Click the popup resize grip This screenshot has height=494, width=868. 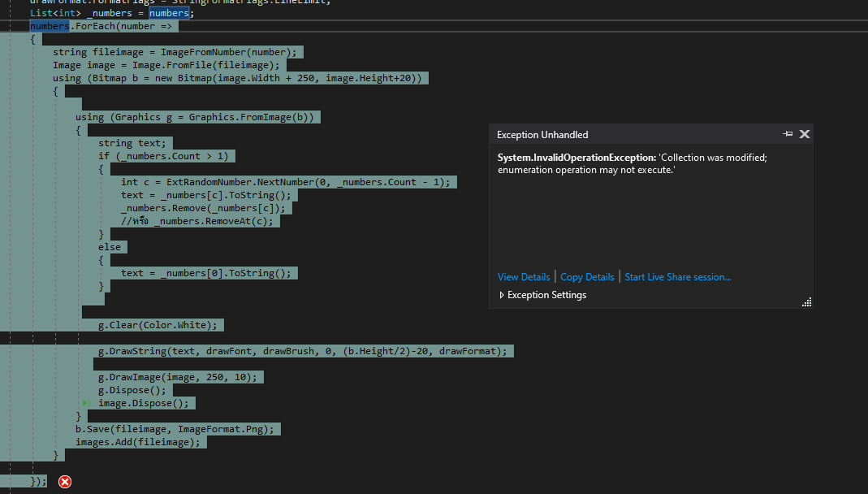(x=806, y=301)
